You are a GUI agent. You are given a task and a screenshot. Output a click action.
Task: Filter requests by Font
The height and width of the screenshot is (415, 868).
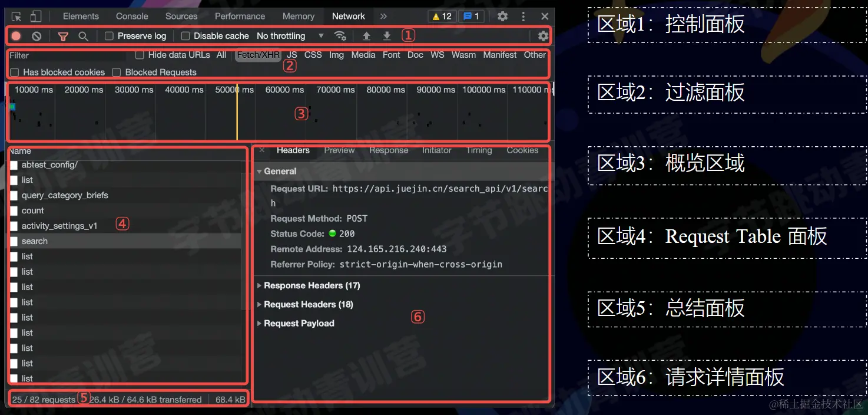point(392,55)
